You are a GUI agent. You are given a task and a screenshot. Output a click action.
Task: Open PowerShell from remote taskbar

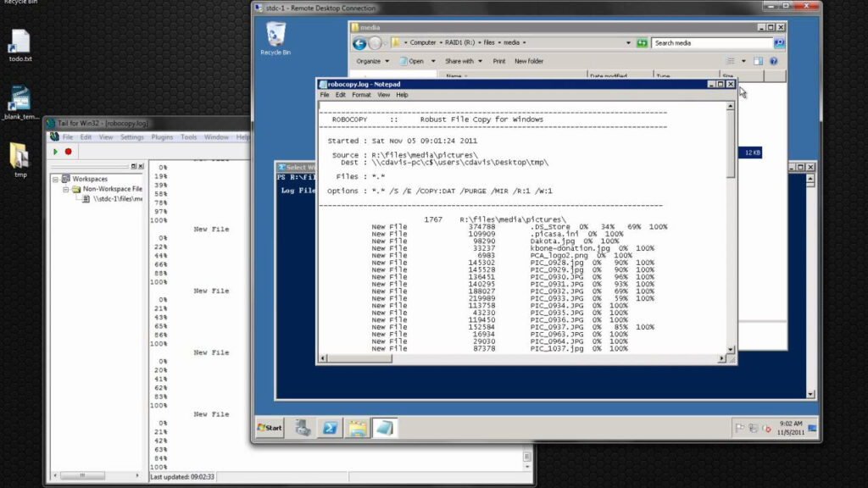point(330,428)
